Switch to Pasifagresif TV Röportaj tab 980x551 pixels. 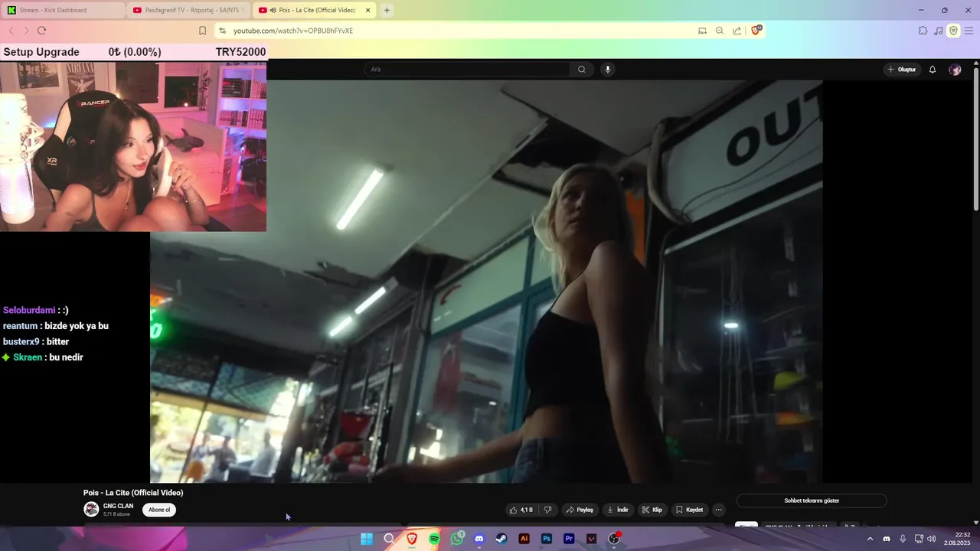coord(189,10)
